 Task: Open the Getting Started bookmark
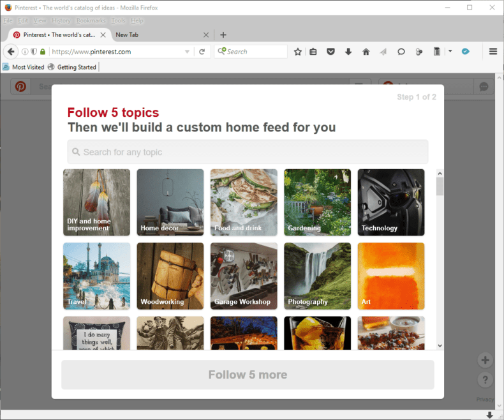tap(76, 67)
